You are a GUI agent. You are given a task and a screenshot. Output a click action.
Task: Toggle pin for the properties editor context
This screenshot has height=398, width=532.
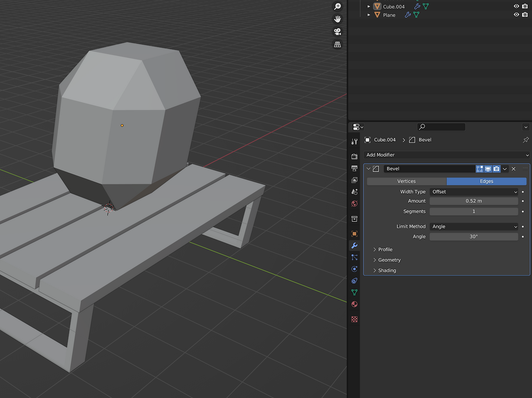[x=526, y=140]
